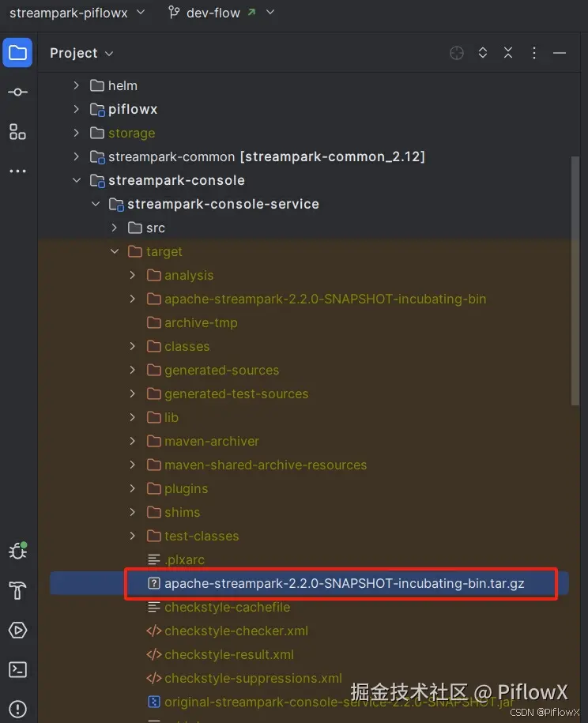
Task: Select the shims folder row
Action: [x=309, y=512]
